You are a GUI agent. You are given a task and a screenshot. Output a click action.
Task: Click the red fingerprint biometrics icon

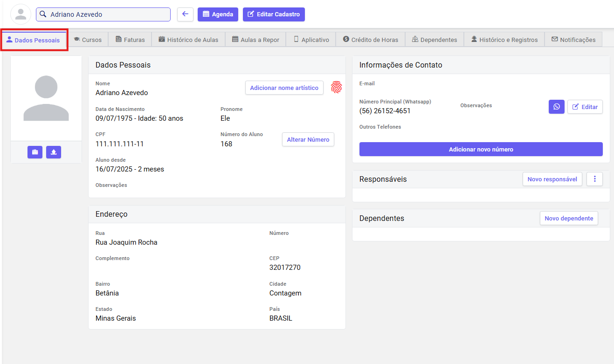click(336, 87)
